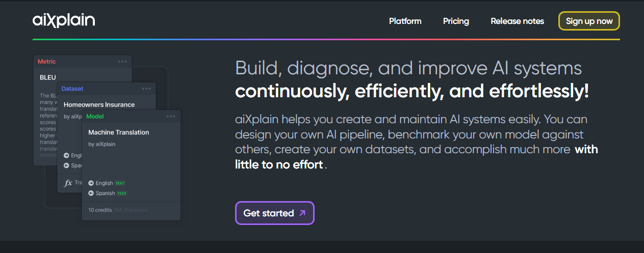The height and width of the screenshot is (253, 644).
Task: Click the Sign up now button
Action: [589, 21]
